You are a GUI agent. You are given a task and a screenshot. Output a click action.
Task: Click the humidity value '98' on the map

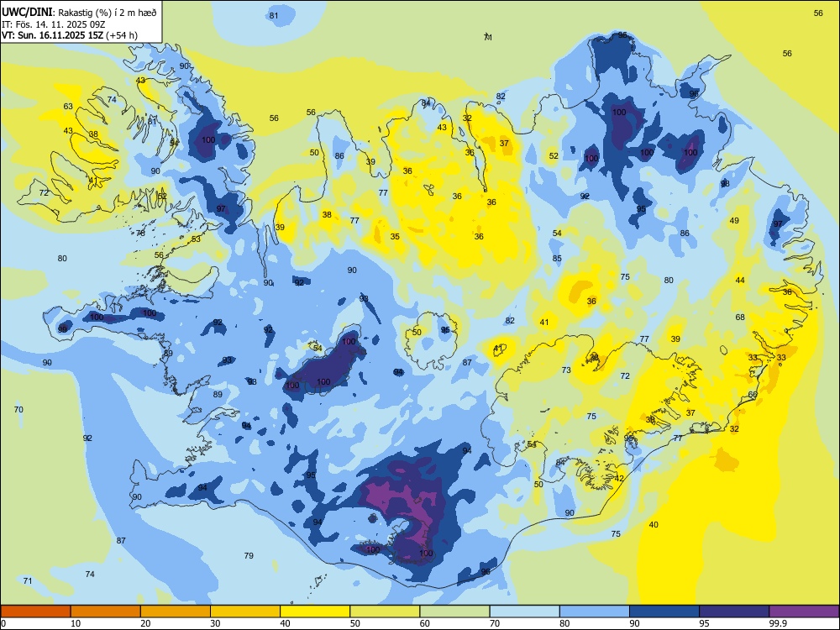725,184
